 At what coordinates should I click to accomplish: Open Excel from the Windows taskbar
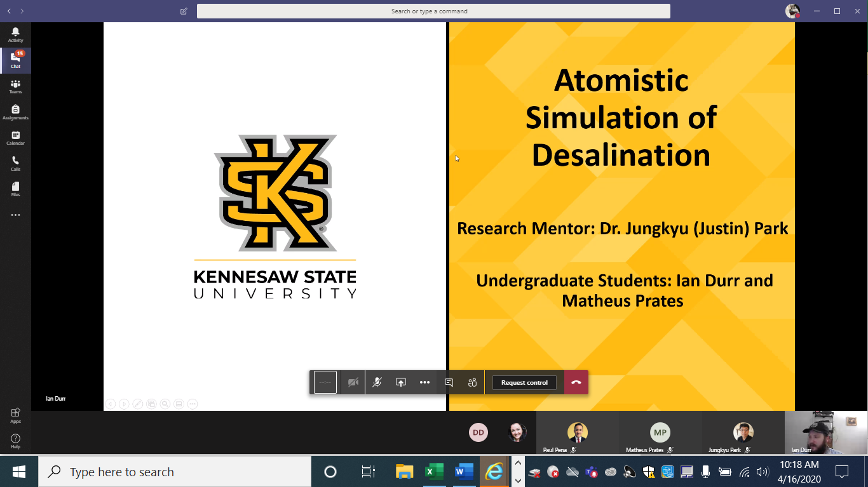[x=434, y=472]
